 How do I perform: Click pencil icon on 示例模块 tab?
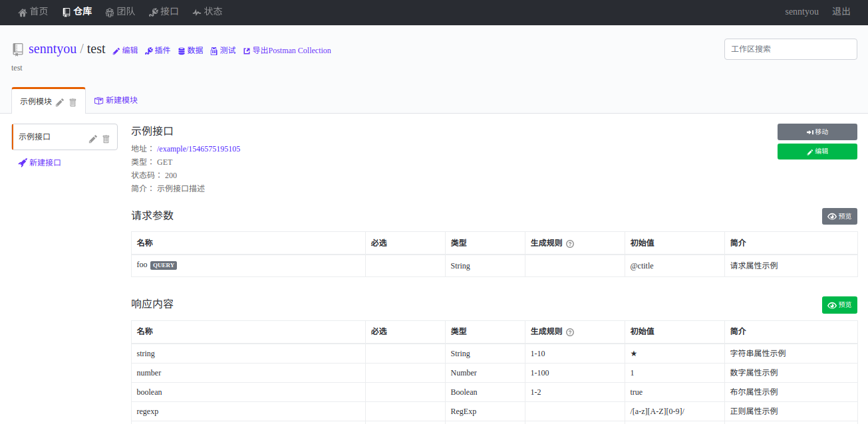[x=60, y=102]
